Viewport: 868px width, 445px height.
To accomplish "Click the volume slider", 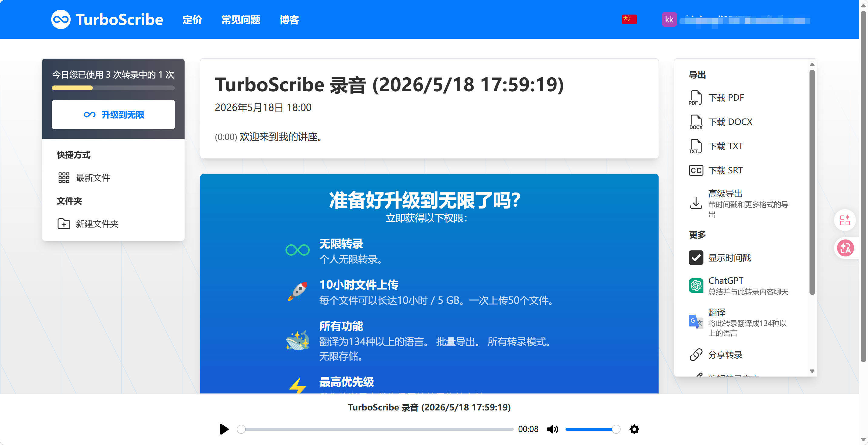I will point(593,429).
